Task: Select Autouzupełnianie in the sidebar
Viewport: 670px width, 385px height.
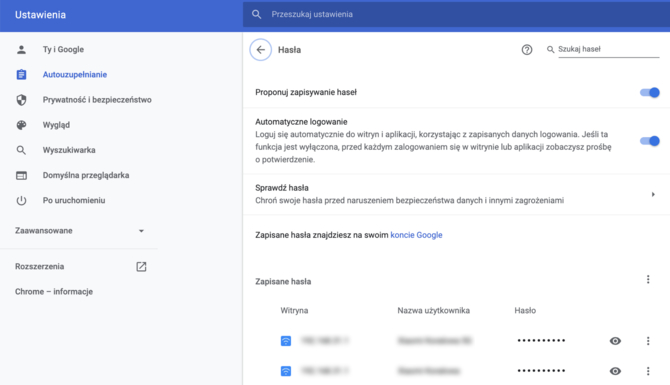Action: (75, 75)
